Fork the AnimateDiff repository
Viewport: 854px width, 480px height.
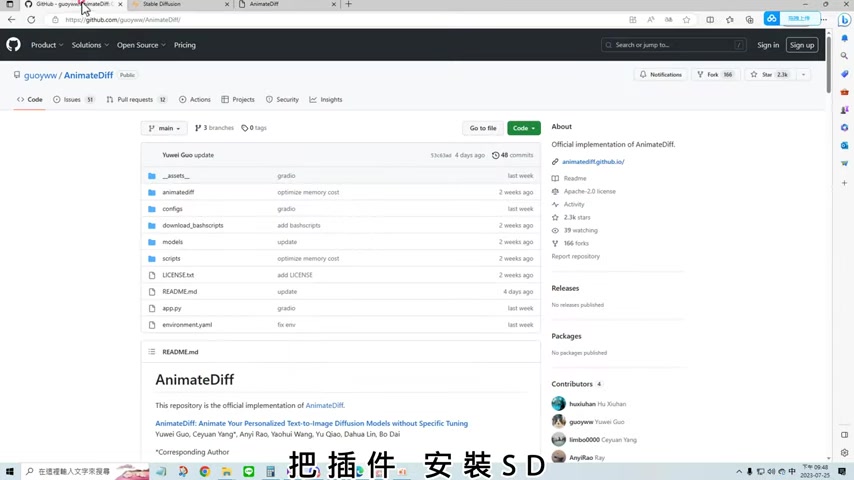pyautogui.click(x=715, y=75)
